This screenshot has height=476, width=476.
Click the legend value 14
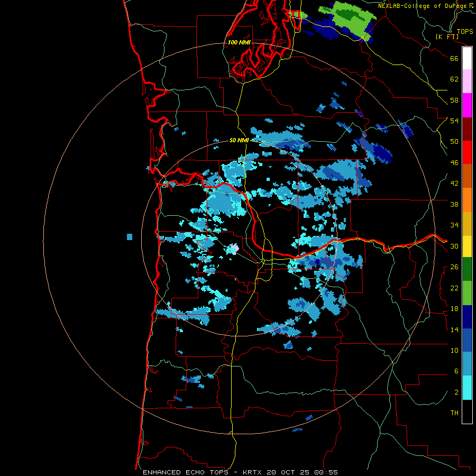pyautogui.click(x=454, y=329)
